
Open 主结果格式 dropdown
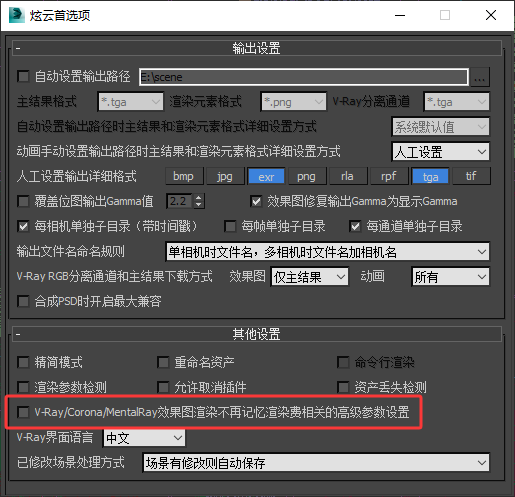click(x=130, y=102)
